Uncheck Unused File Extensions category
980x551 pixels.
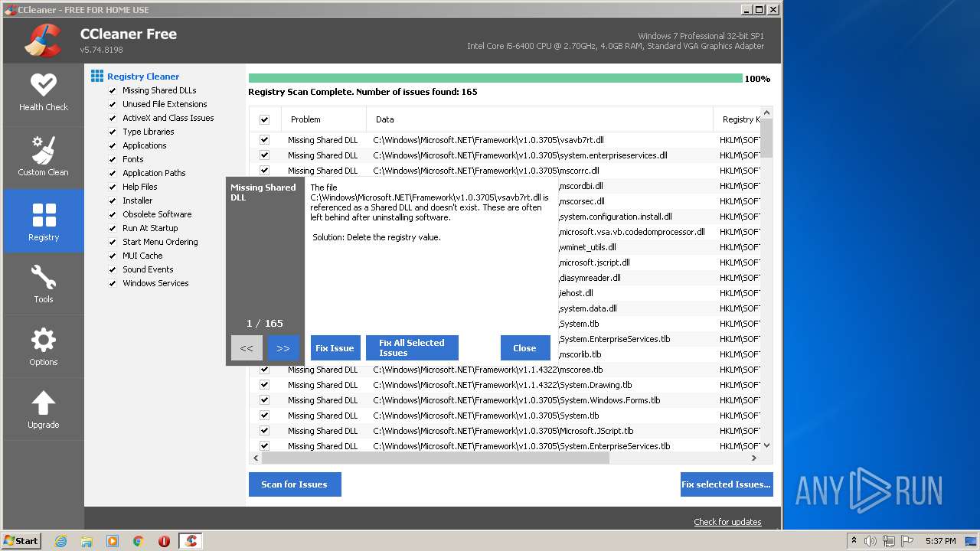tap(113, 104)
